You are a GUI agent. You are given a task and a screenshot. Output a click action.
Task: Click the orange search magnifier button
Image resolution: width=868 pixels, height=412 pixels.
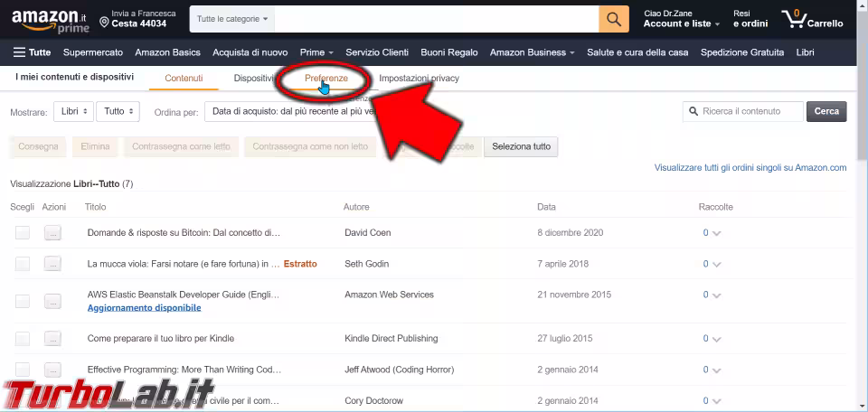coord(613,19)
